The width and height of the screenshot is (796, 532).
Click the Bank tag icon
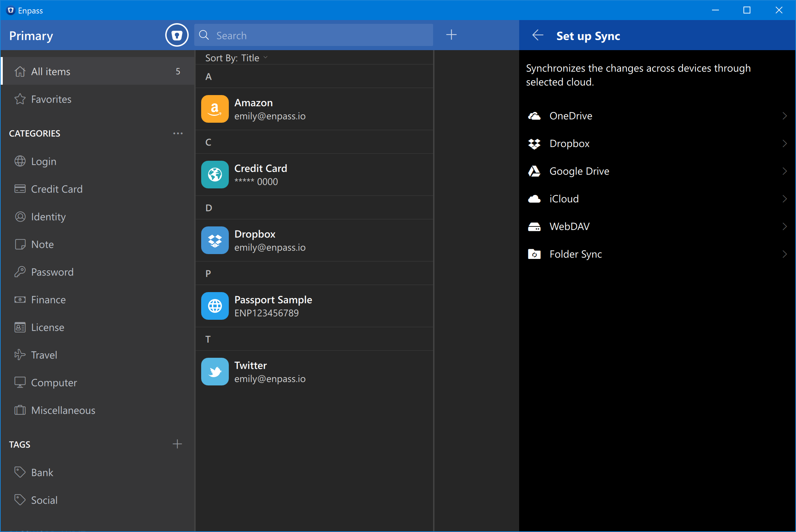point(20,472)
